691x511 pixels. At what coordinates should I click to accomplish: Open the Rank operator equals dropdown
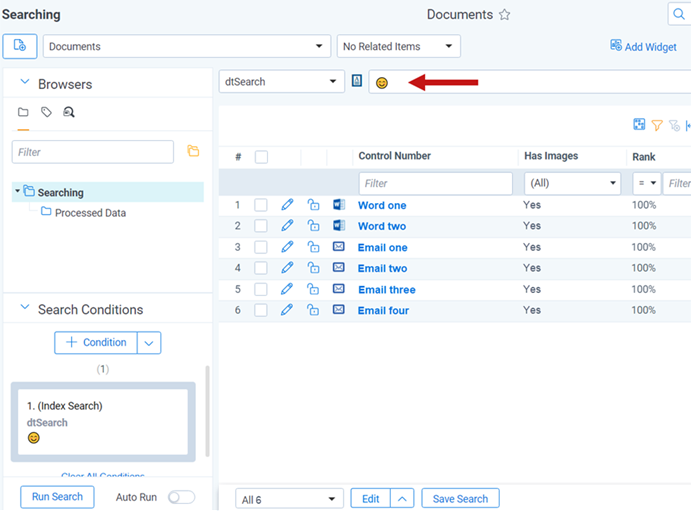click(646, 183)
